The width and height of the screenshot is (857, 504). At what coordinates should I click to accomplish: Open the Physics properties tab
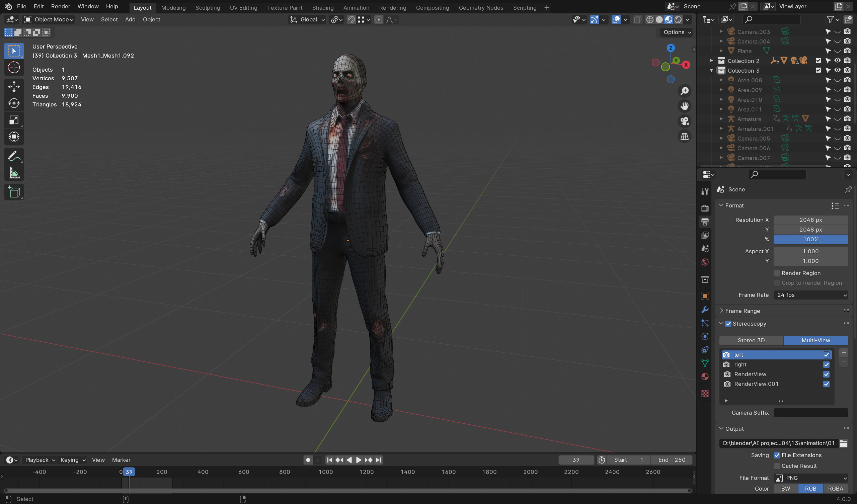[705, 336]
